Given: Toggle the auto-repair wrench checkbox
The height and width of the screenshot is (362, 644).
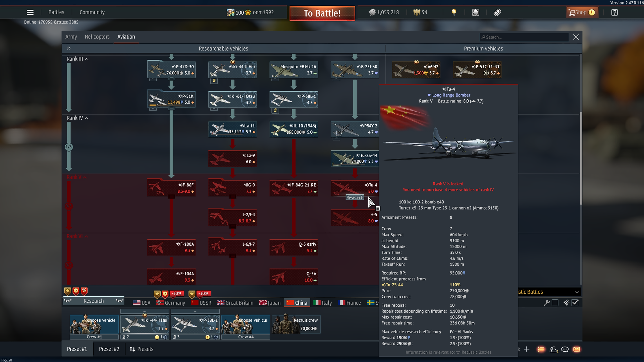Looking at the screenshot, I should [555, 303].
